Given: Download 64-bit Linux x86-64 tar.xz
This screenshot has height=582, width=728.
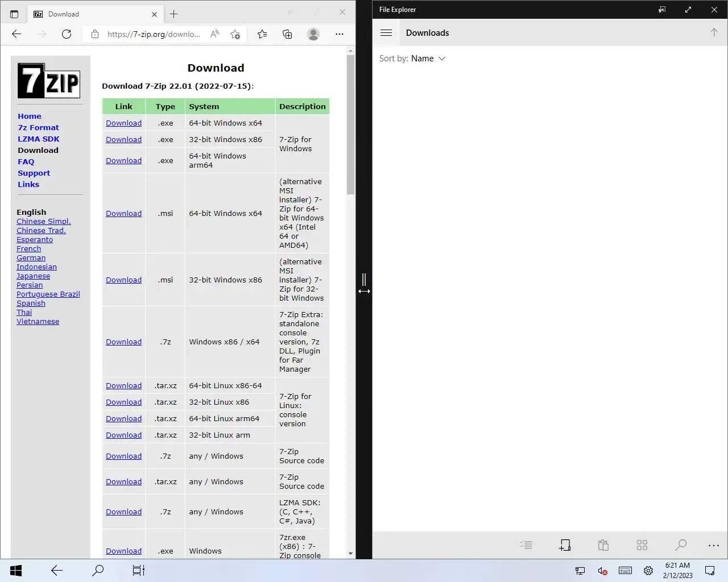Looking at the screenshot, I should click(123, 385).
